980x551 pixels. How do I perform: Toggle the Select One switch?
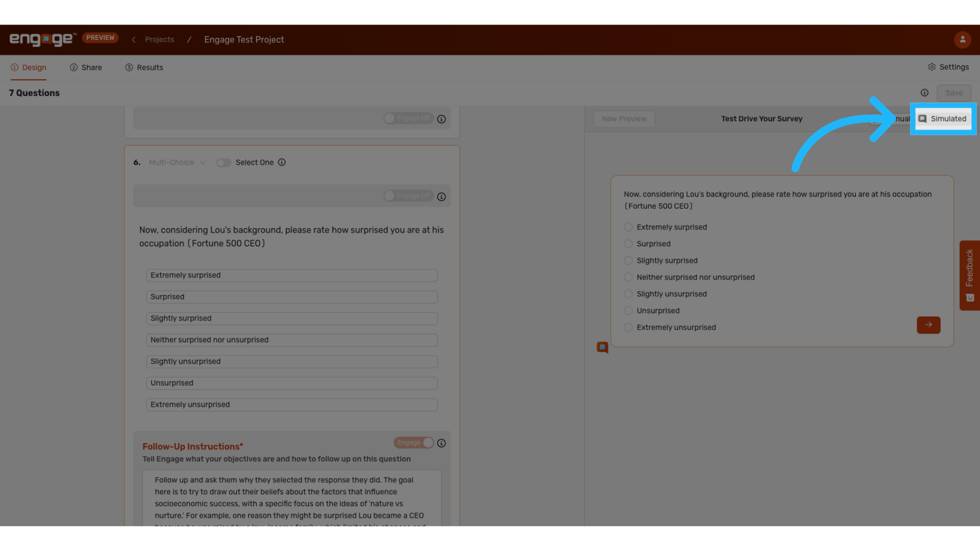pos(224,163)
